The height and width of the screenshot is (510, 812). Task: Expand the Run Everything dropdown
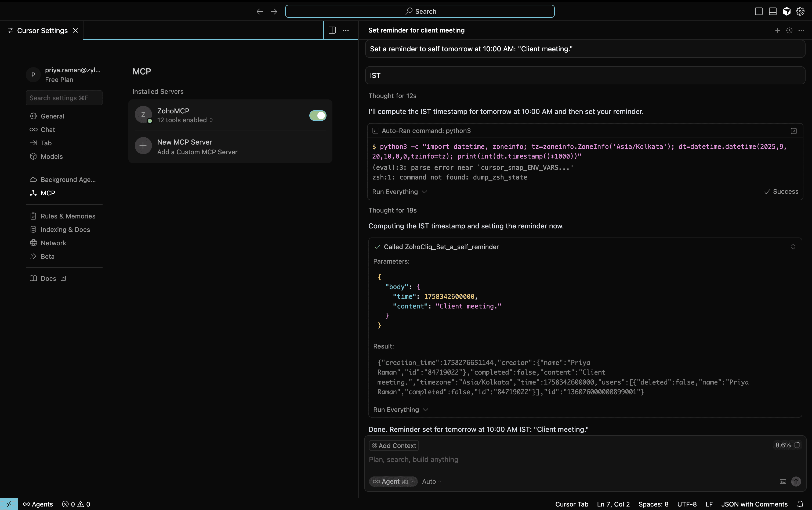click(399, 192)
